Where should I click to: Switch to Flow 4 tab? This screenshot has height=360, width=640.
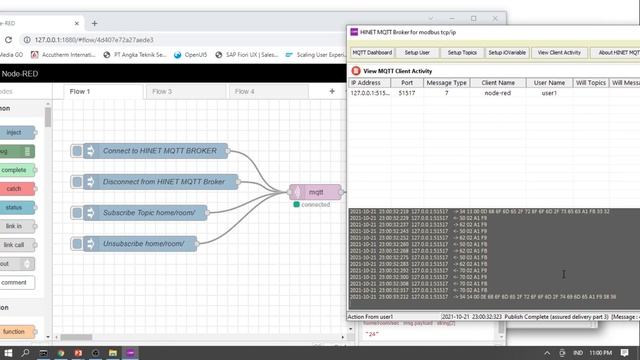pyautogui.click(x=269, y=92)
